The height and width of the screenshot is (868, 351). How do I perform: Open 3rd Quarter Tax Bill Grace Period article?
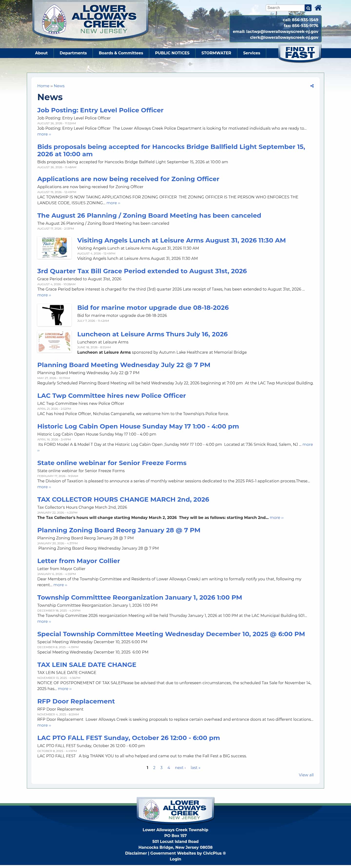point(142,271)
